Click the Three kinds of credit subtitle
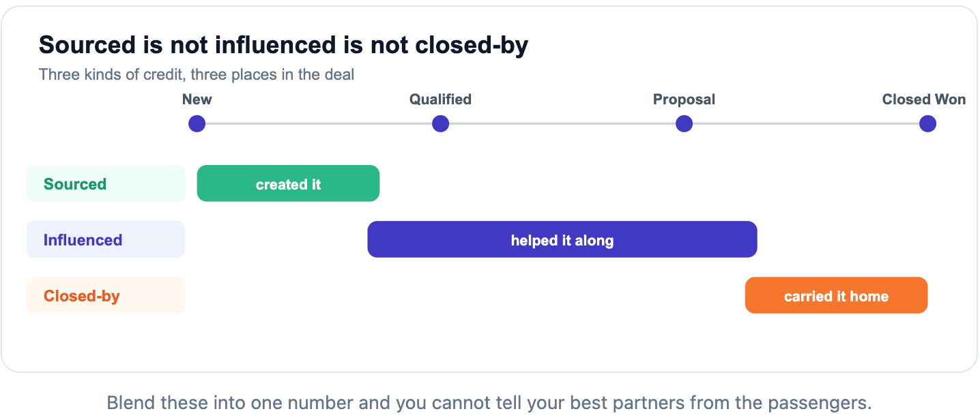The image size is (980, 420). [x=197, y=74]
